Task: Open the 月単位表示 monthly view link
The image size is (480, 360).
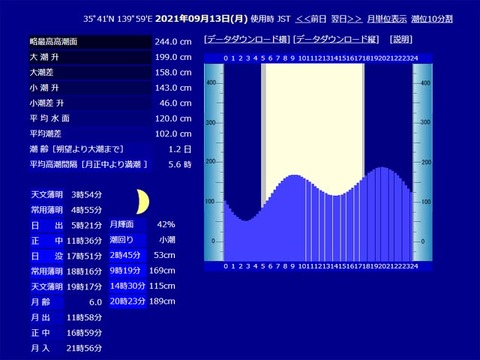Action: point(387,19)
